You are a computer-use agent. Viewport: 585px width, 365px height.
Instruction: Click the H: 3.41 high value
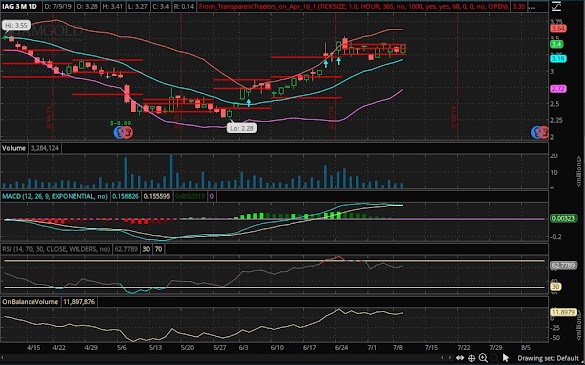click(x=113, y=7)
